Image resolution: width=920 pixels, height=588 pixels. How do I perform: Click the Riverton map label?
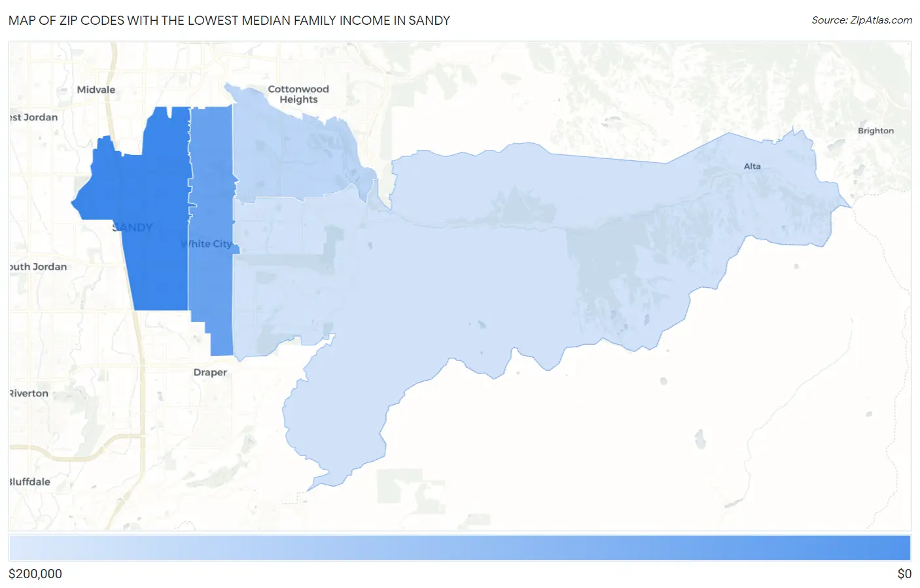pos(29,393)
